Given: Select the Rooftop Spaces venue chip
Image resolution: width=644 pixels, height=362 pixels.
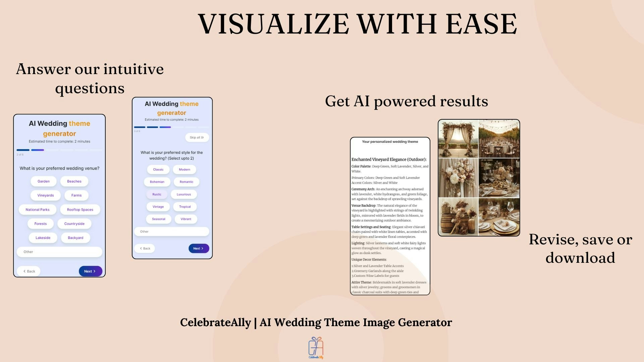Looking at the screenshot, I should [80, 210].
